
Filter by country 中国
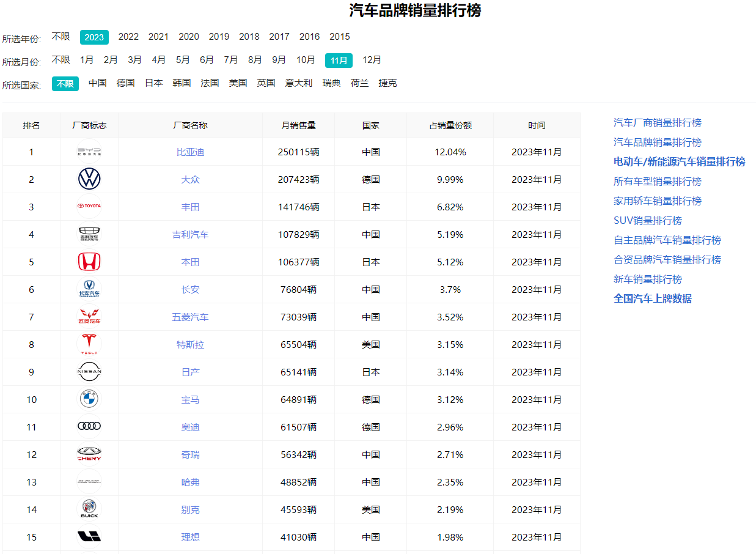click(x=98, y=83)
